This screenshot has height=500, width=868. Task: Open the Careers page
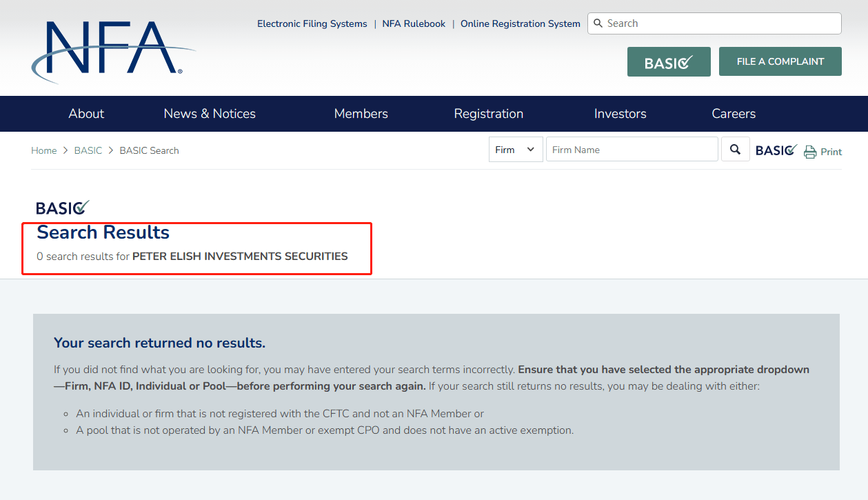734,114
